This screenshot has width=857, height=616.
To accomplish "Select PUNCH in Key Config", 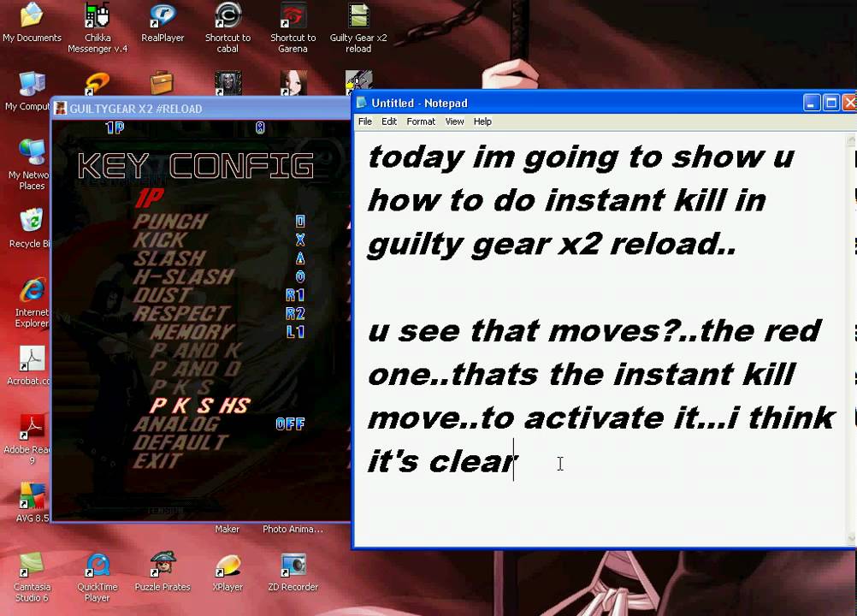I will [171, 222].
